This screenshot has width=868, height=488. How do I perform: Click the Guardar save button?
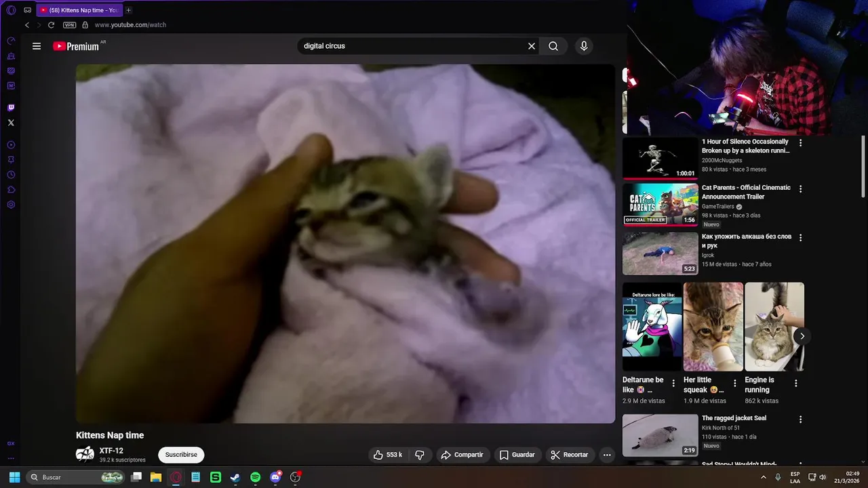517,455
